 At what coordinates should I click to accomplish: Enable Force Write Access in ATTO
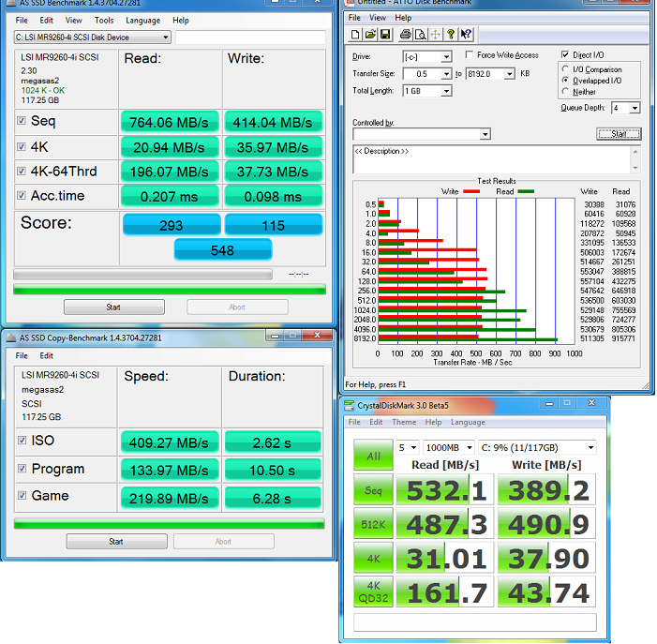pyautogui.click(x=470, y=55)
